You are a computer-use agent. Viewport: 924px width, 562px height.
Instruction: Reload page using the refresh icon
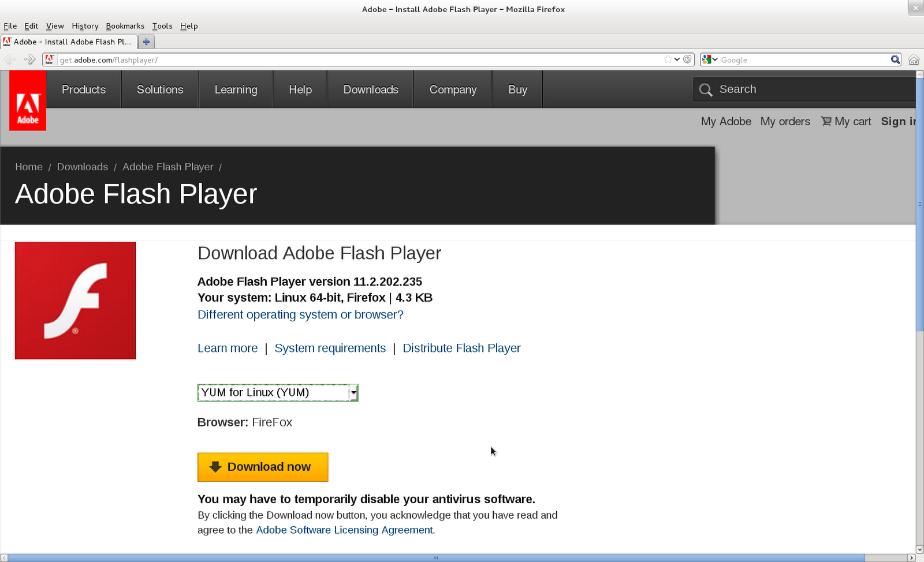tap(688, 59)
